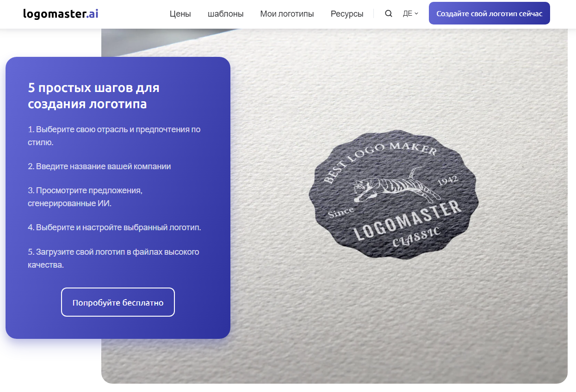This screenshot has width=576, height=392.
Task: Click step 2 Введите название вашей компании
Action: 99,166
